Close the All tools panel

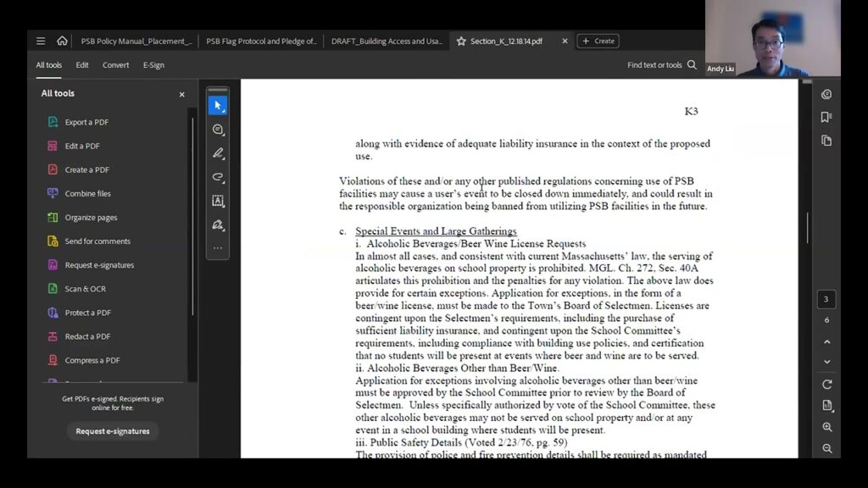click(181, 94)
